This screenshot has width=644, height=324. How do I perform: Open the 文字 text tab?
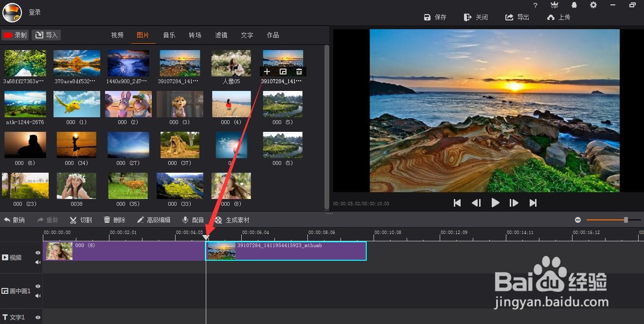[247, 35]
